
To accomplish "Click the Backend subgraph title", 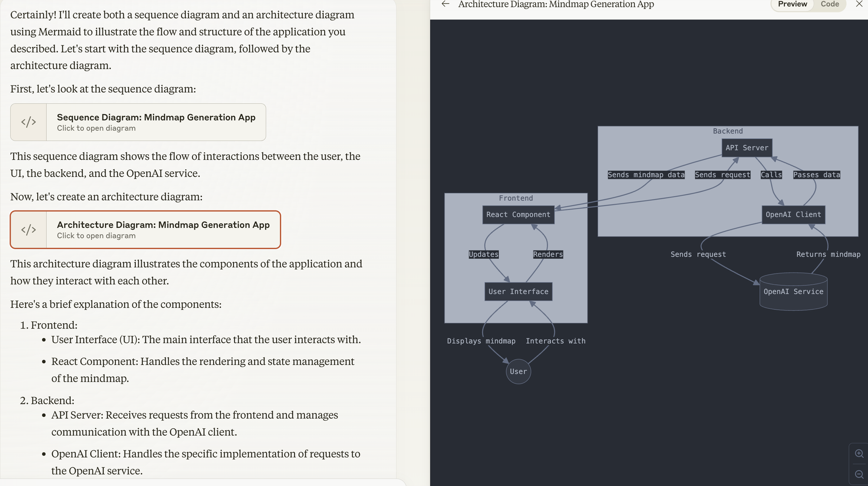I will click(x=727, y=131).
